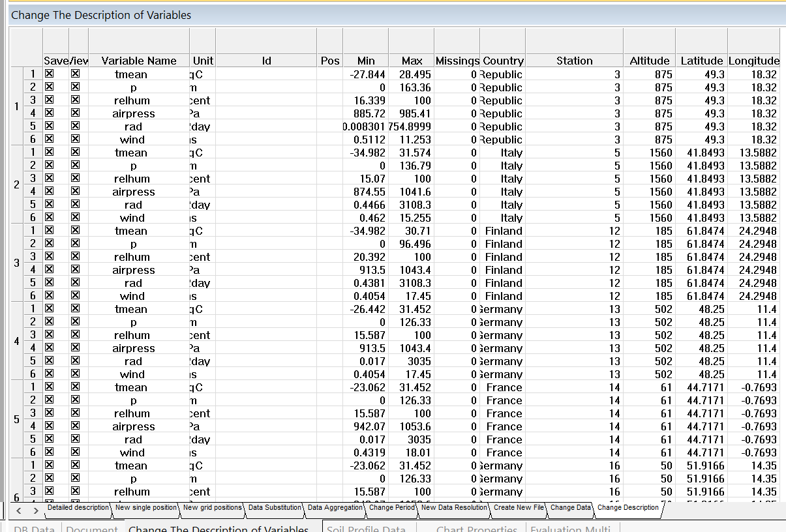Toggle Save checkbox for Republic tmean row
Image resolution: width=786 pixels, height=532 pixels.
49,74
